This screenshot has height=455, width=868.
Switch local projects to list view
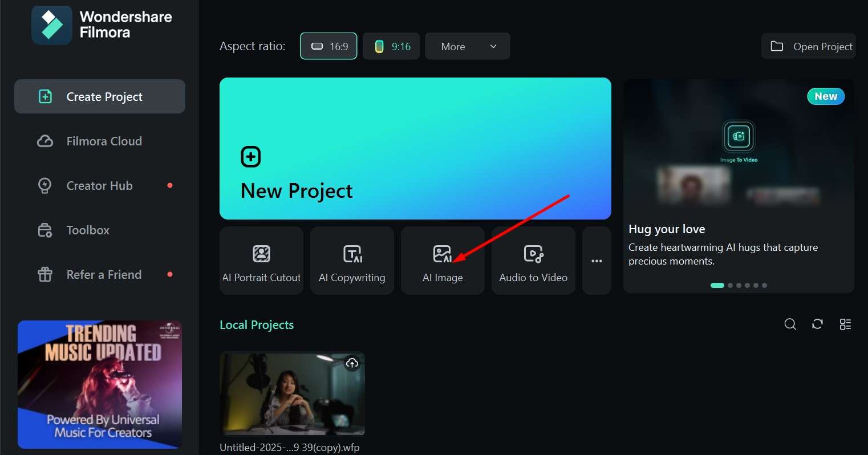click(x=845, y=324)
